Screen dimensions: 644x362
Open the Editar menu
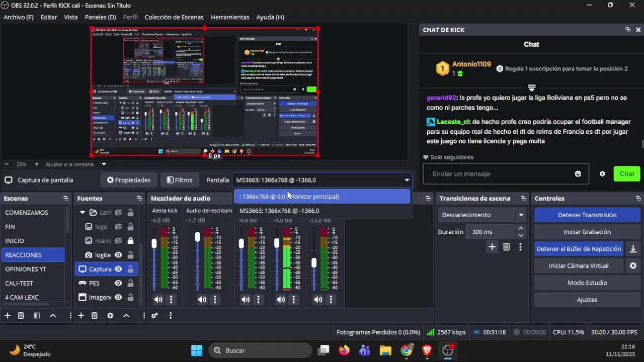pos(49,17)
